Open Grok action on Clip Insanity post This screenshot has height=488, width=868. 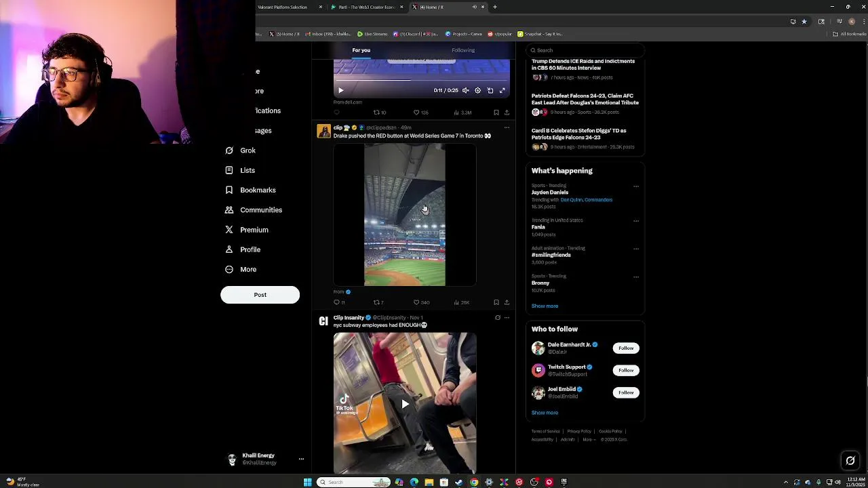(x=498, y=317)
